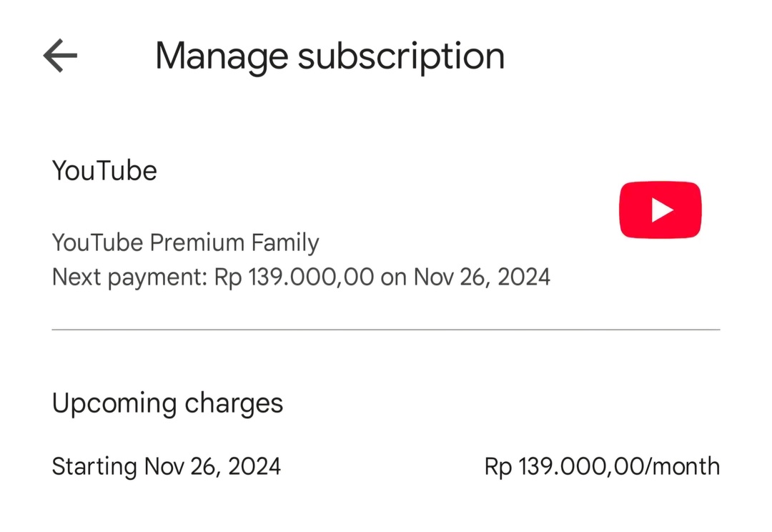Click the Rp 139.000,00 next payment amount
Image resolution: width=772 pixels, height=532 pixels.
tap(294, 277)
